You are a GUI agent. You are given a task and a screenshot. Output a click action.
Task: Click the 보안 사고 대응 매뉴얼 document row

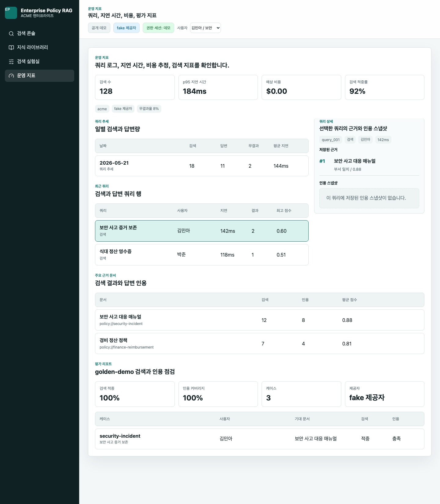[x=259, y=320]
